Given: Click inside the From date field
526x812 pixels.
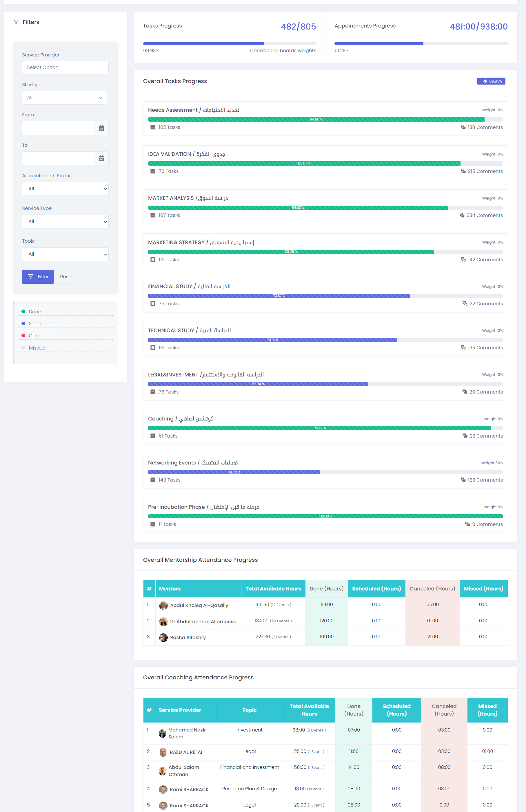Looking at the screenshot, I should pyautogui.click(x=58, y=128).
